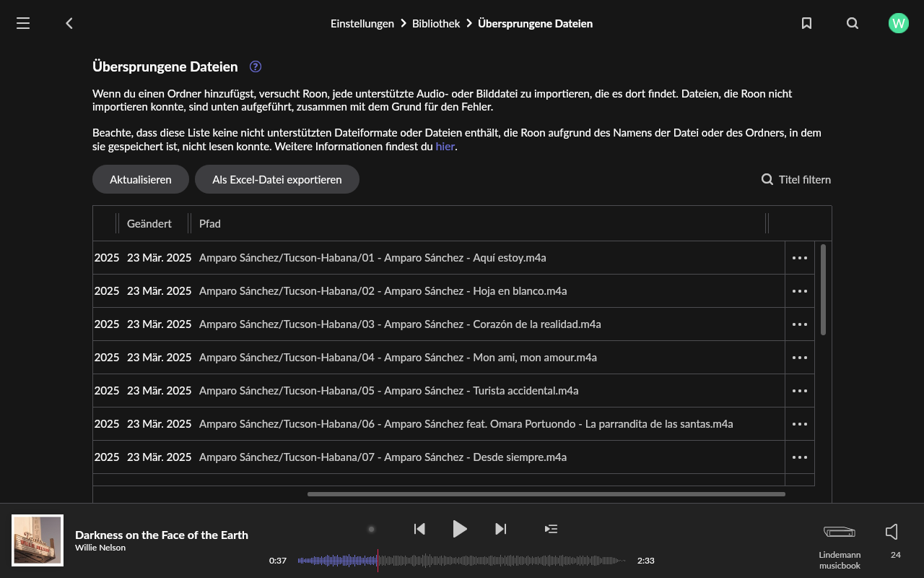This screenshot has width=924, height=578.
Task: Open options menu for Desde siempre.m4a
Action: point(799,457)
